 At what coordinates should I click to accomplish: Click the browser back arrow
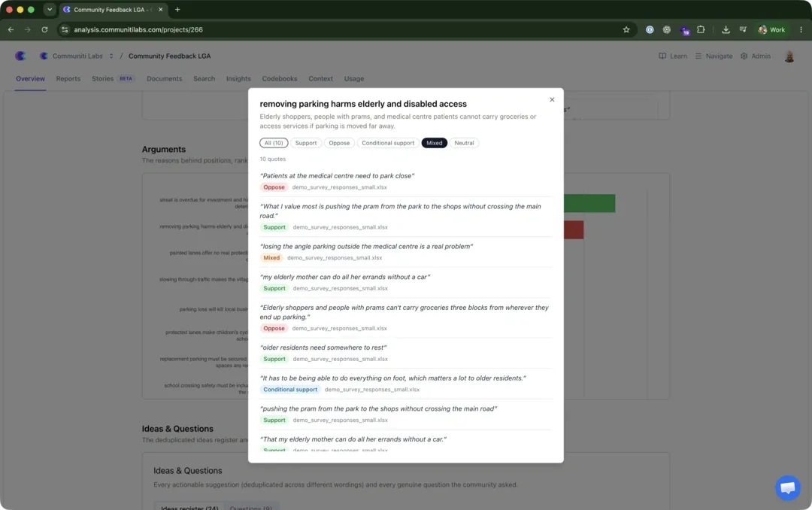pos(11,29)
